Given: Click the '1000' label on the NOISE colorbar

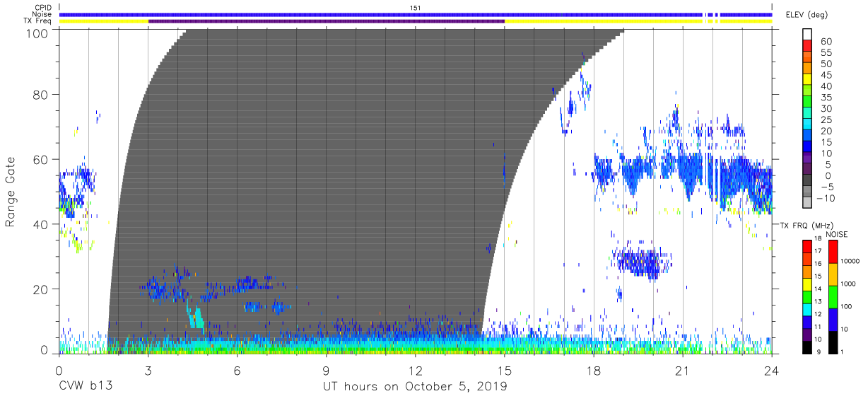Looking at the screenshot, I should tap(849, 284).
